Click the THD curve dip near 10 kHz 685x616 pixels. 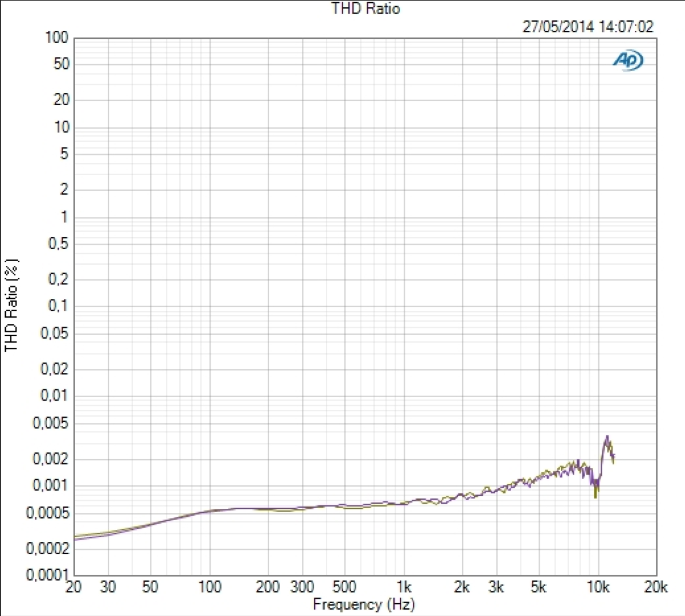[596, 493]
